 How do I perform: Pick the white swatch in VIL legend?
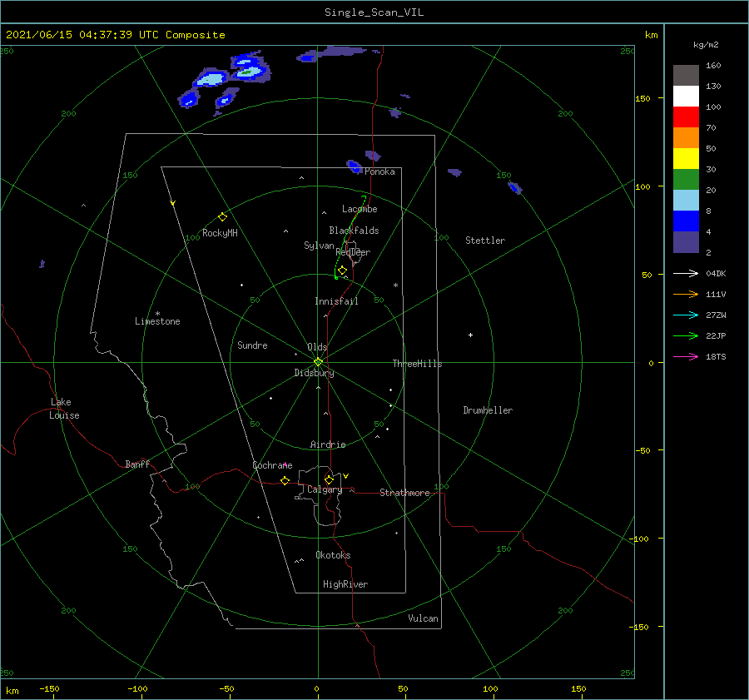686,96
